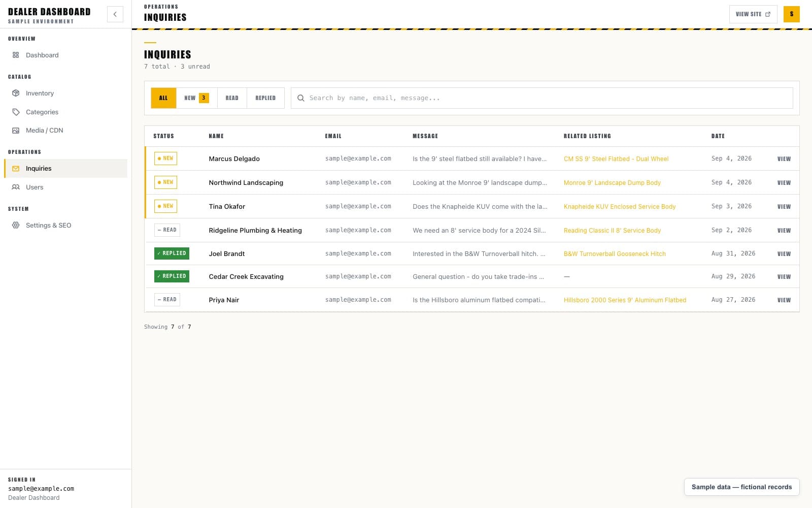Open View Site button
Viewport: 812px width, 508px height.
pos(753,14)
